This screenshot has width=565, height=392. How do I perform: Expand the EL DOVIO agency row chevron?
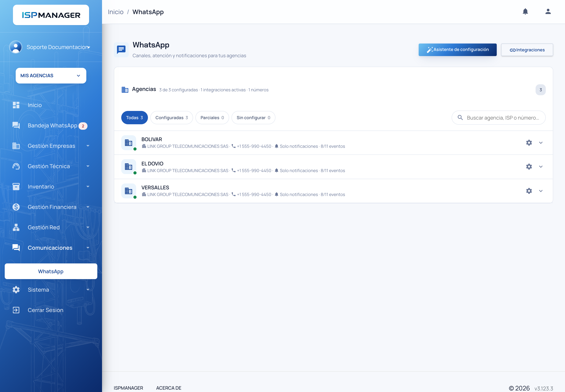(x=541, y=167)
